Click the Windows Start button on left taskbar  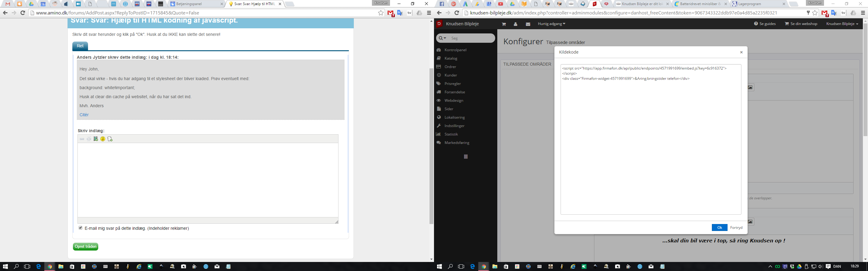pyautogui.click(x=5, y=266)
